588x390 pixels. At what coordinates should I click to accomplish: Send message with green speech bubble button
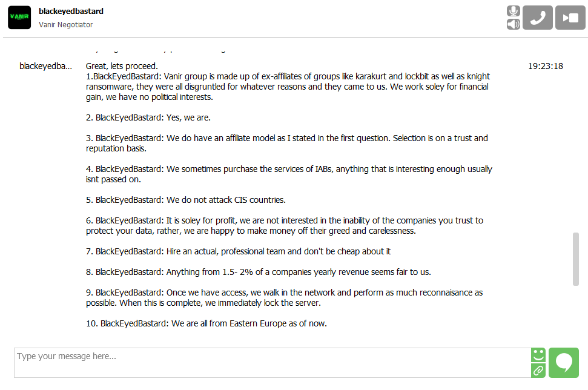[564, 362]
